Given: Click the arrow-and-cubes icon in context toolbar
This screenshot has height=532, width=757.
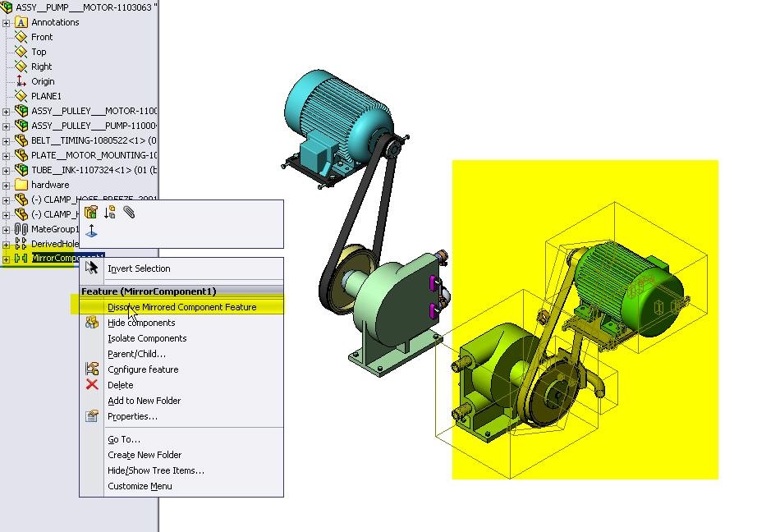Looking at the screenshot, I should pyautogui.click(x=110, y=212).
